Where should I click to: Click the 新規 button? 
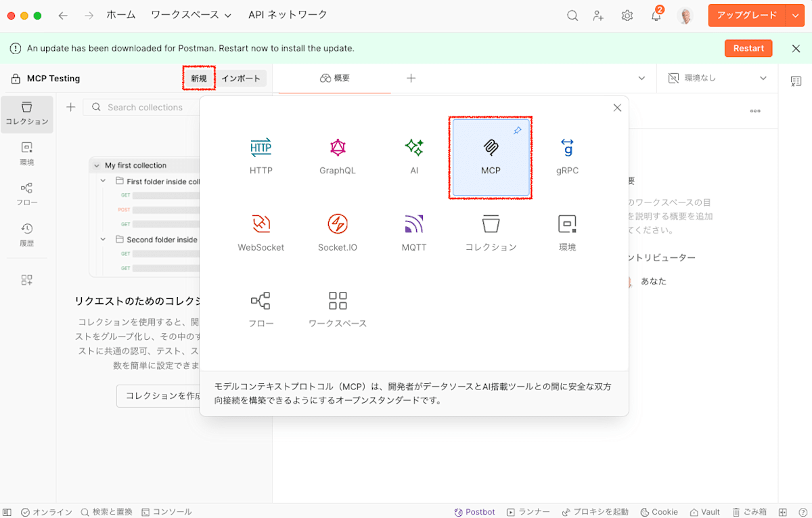pyautogui.click(x=199, y=79)
